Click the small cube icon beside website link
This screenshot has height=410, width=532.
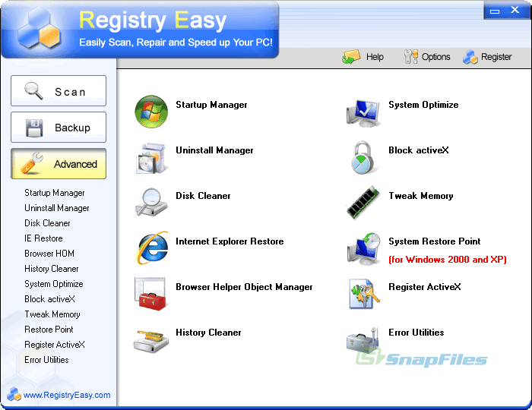(14, 394)
